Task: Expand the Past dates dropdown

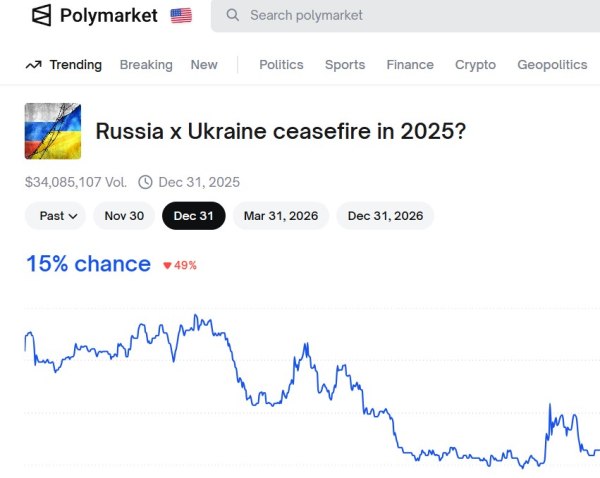Action: pos(58,216)
